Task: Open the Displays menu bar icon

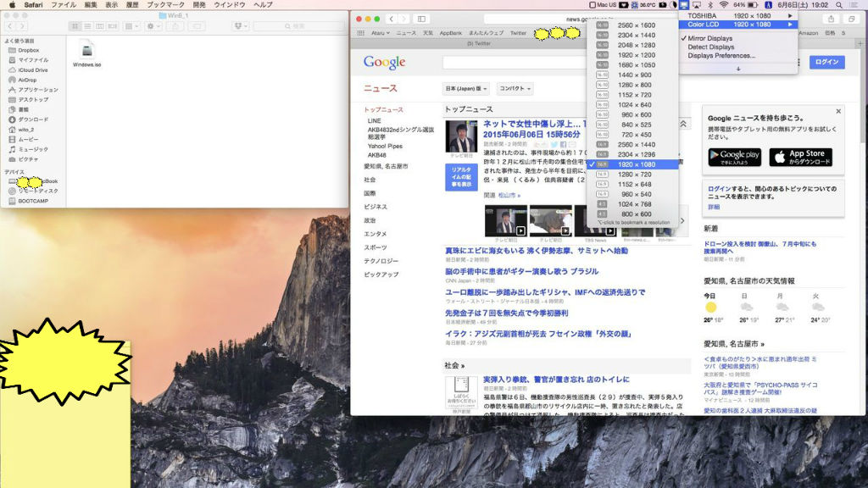Action: 684,5
